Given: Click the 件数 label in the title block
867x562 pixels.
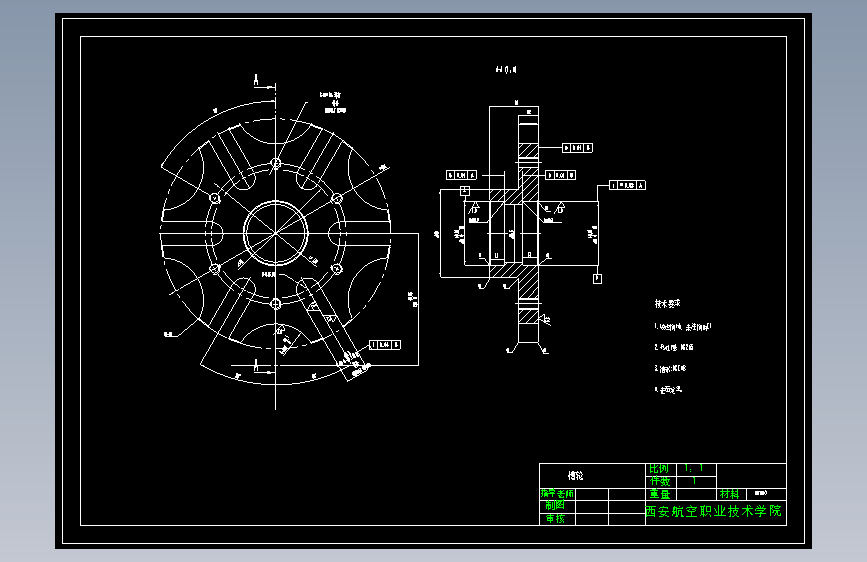Looking at the screenshot, I should click(660, 481).
